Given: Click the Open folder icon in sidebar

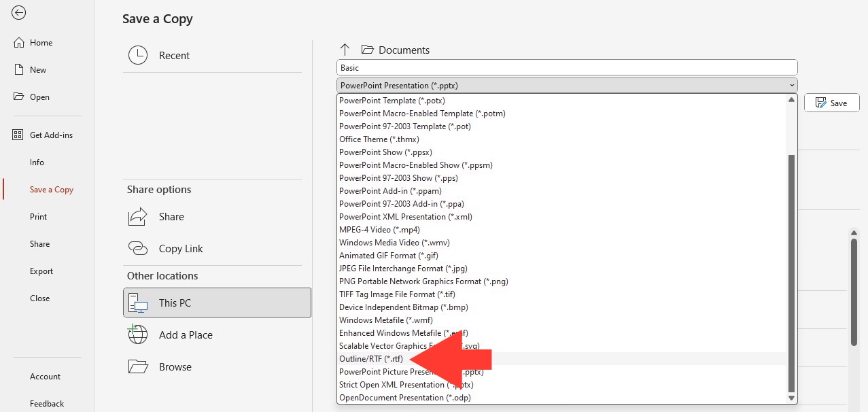Looking at the screenshot, I should point(18,97).
